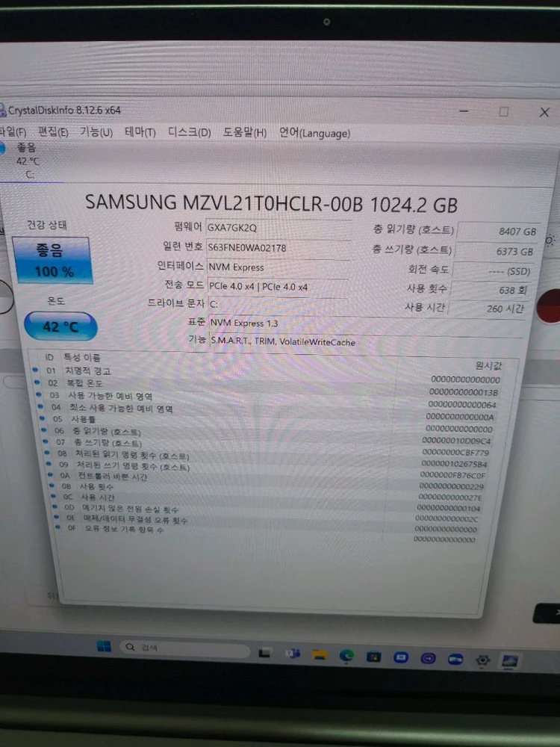The width and height of the screenshot is (560, 747).
Task: Click the 42 °C temperature button
Action: tap(60, 326)
